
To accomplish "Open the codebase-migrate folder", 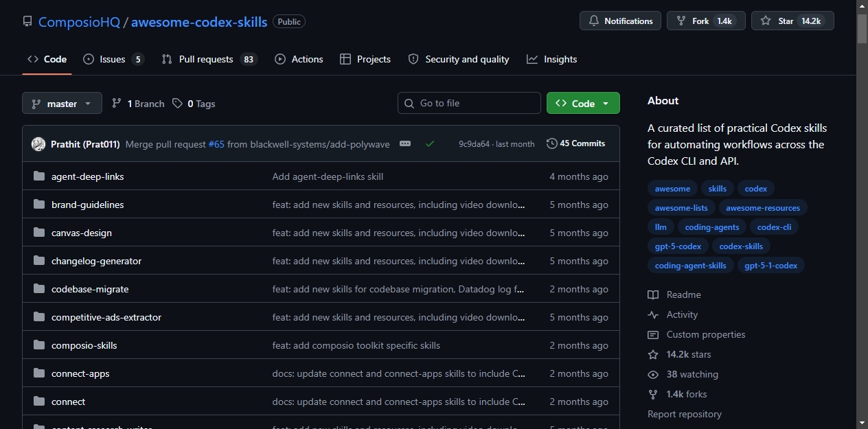I will pyautogui.click(x=90, y=289).
